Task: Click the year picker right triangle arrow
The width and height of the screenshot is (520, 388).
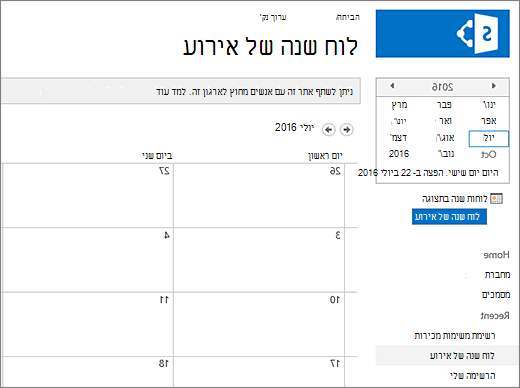Action: (494, 86)
